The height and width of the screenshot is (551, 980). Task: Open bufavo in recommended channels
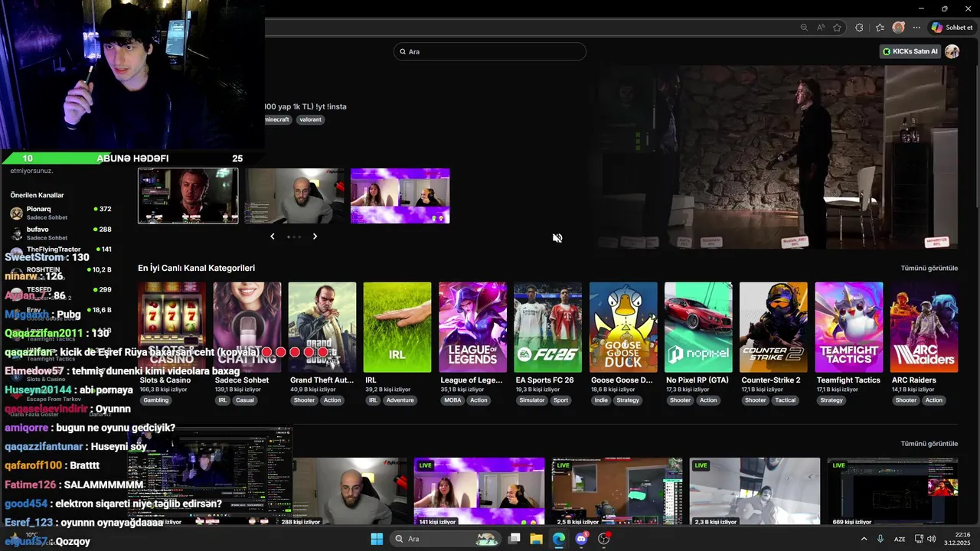point(61,233)
